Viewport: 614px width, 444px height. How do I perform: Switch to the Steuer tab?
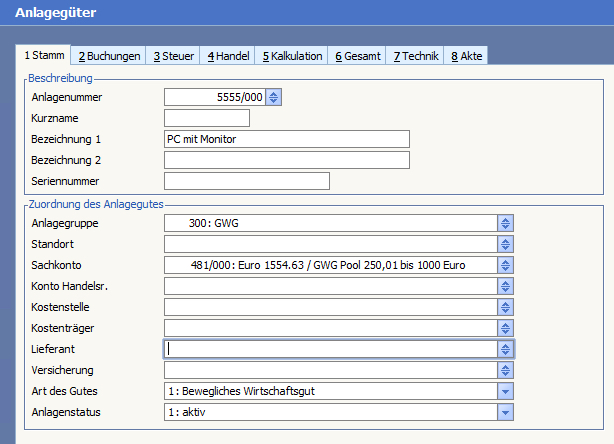[173, 56]
